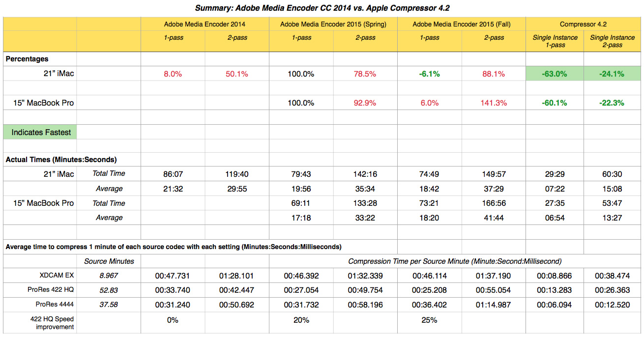This screenshot has width=644, height=337.
Task: Click the 'Percentages' section label
Action: 27,59
